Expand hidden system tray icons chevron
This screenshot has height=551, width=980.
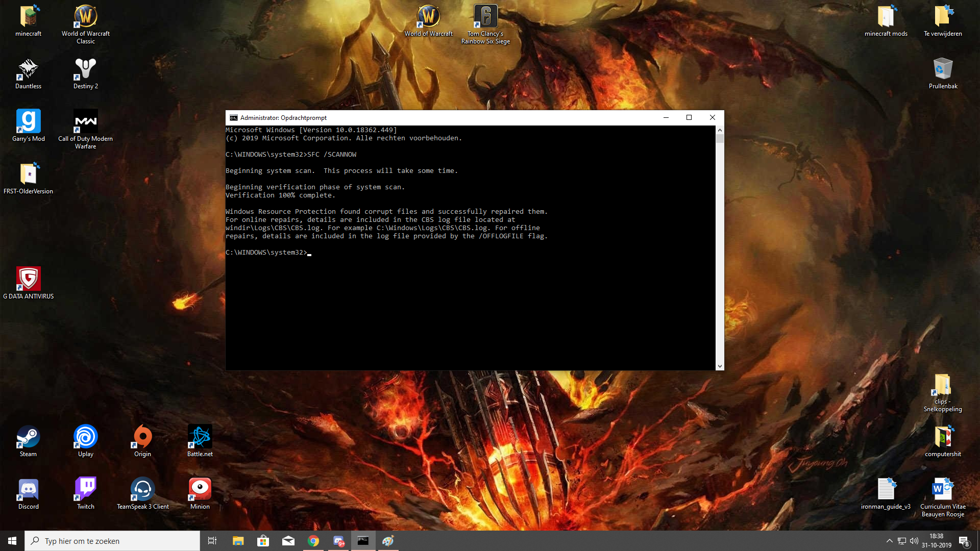click(889, 541)
